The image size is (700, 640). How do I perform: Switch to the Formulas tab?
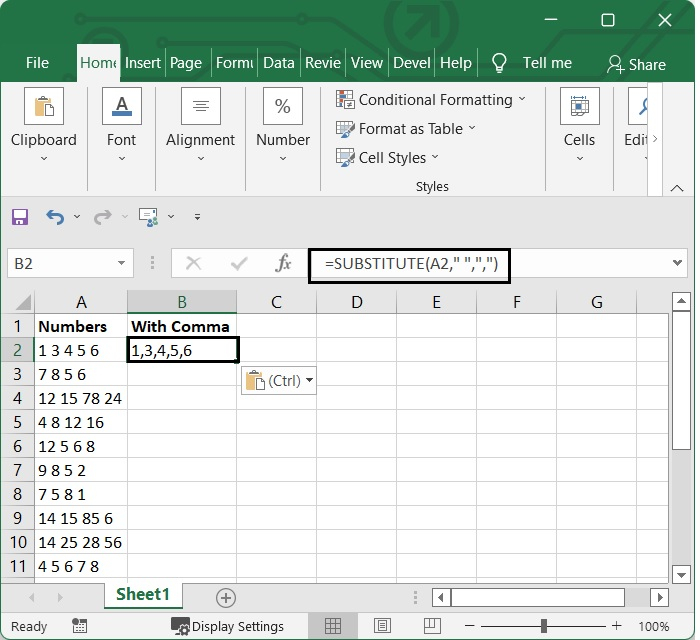[x=234, y=63]
